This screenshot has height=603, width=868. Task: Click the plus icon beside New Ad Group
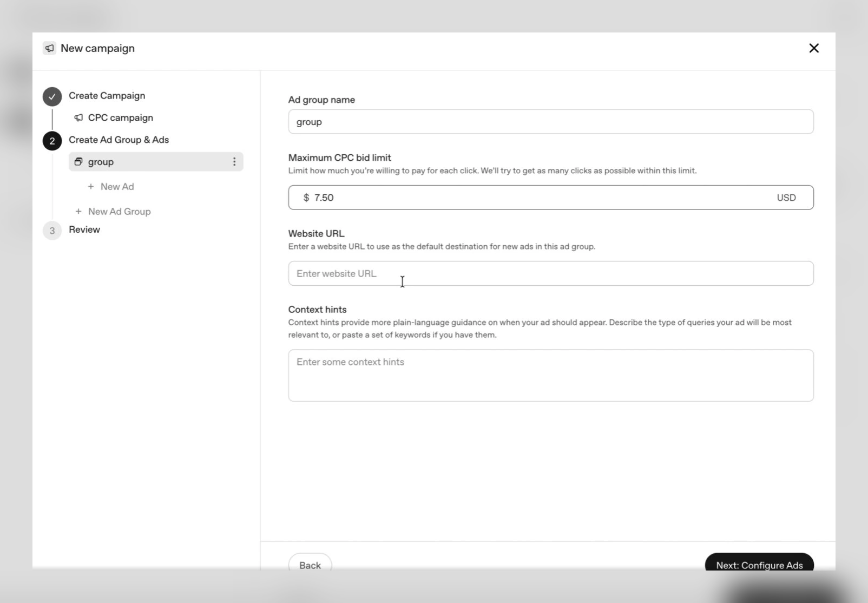(78, 212)
